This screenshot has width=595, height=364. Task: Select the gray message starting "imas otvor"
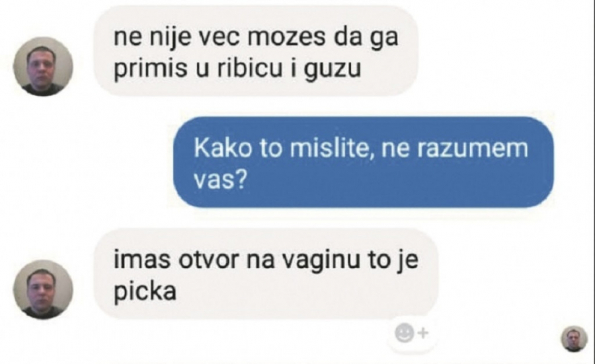point(266,273)
